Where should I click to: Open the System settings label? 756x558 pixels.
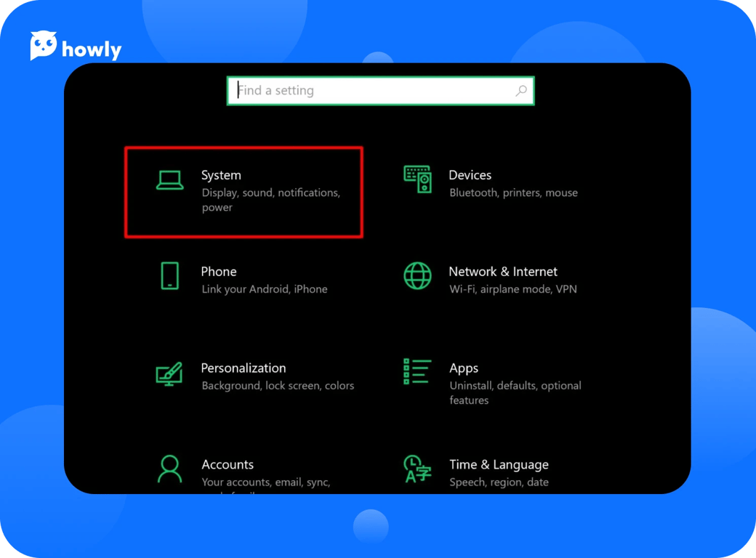tap(221, 175)
